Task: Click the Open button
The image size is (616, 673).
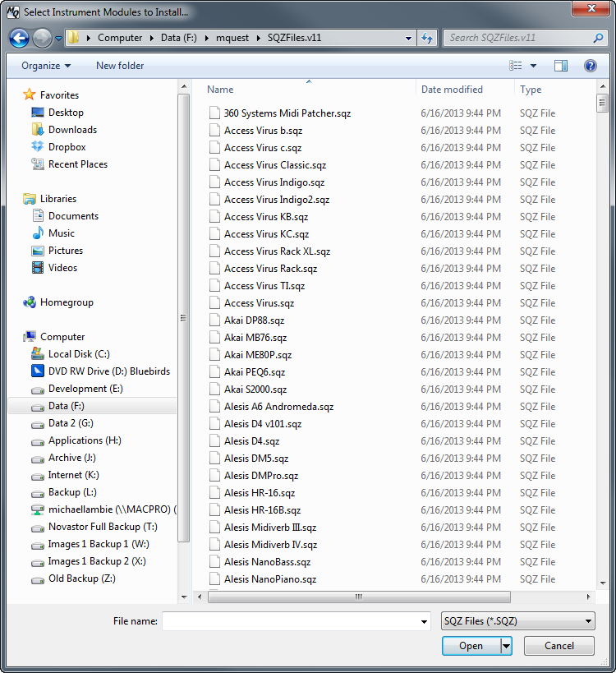Action: [471, 646]
